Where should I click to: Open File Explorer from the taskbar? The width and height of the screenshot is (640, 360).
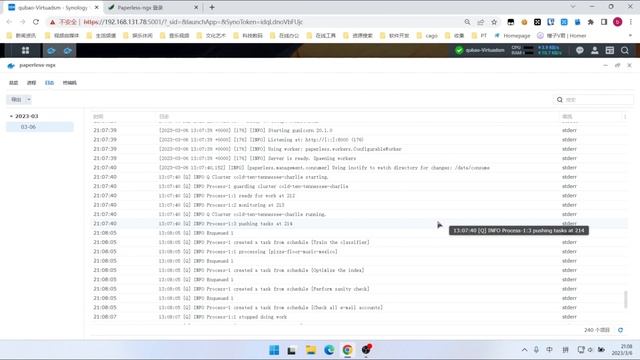[311, 350]
